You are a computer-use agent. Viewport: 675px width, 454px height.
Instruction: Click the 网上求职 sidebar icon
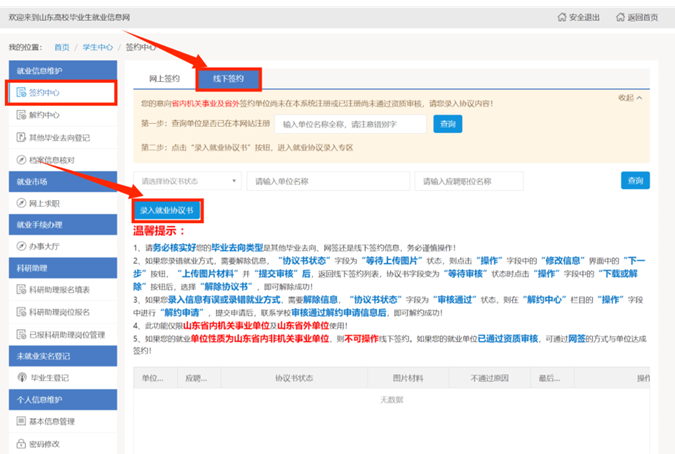pos(21,203)
